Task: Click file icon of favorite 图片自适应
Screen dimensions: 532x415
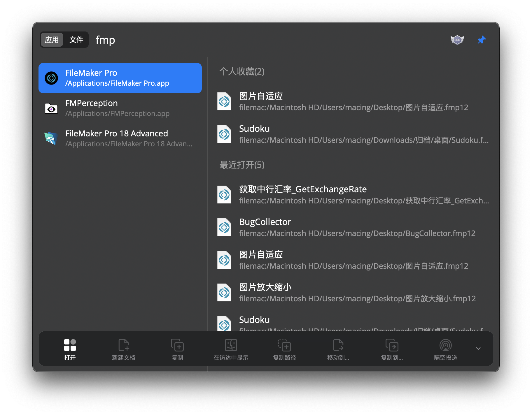Action: click(224, 101)
